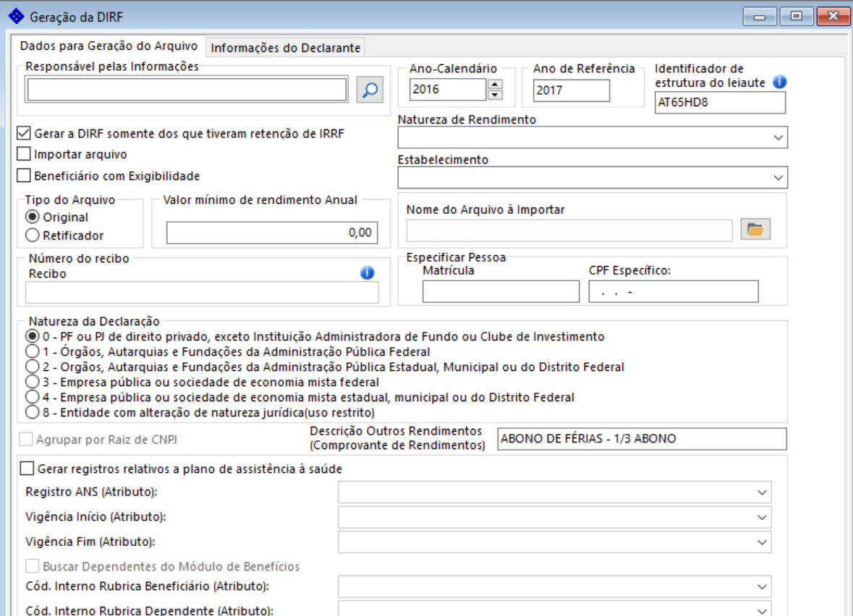853x616 pixels.
Task: Expand the Vigência Fim (Atributo) dropdown
Action: 762,542
